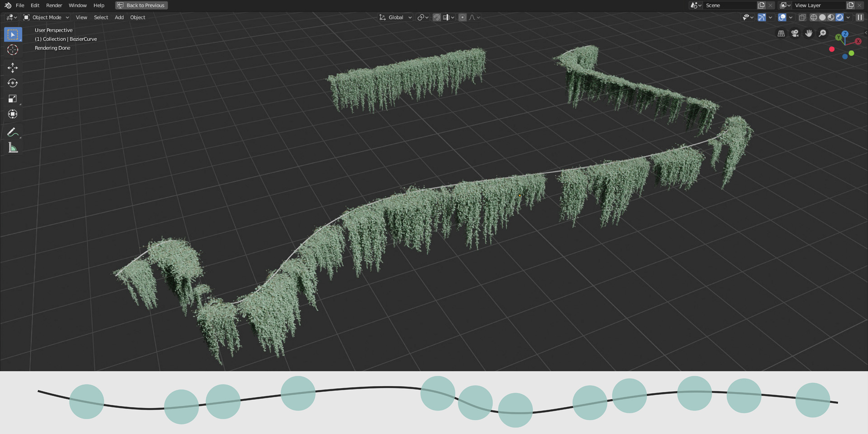Switch to orthographic grid view icon

(781, 34)
